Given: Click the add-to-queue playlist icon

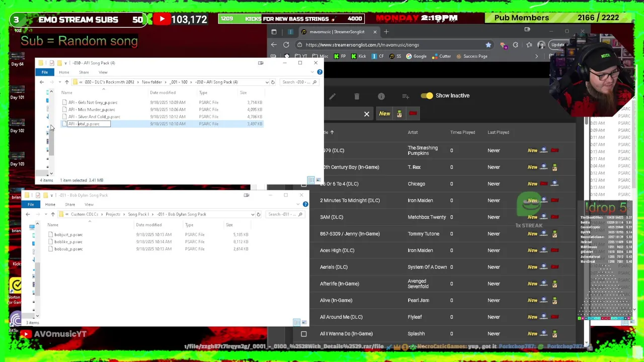Looking at the screenshot, I should [406, 96].
